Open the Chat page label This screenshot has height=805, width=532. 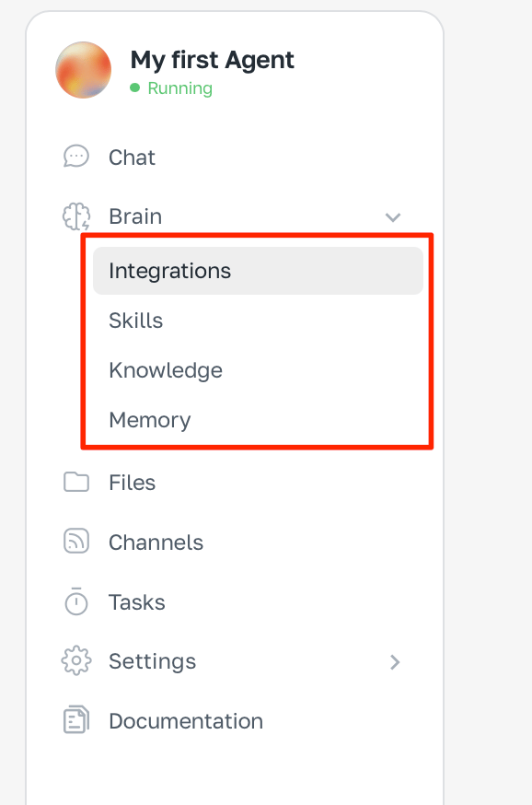pos(132,157)
